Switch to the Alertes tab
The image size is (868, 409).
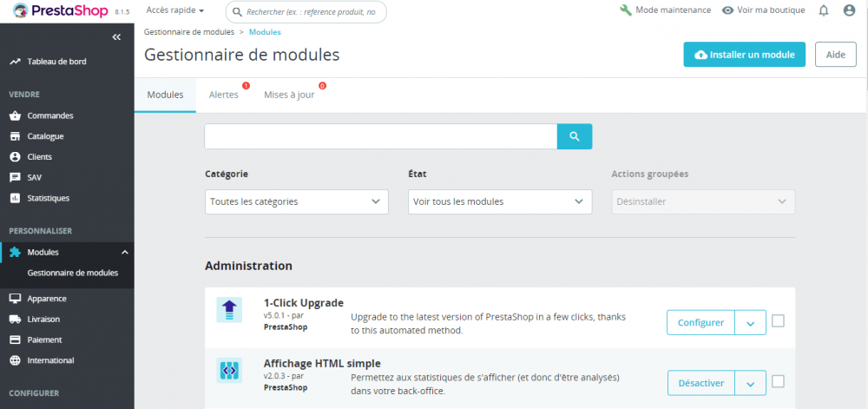click(224, 95)
